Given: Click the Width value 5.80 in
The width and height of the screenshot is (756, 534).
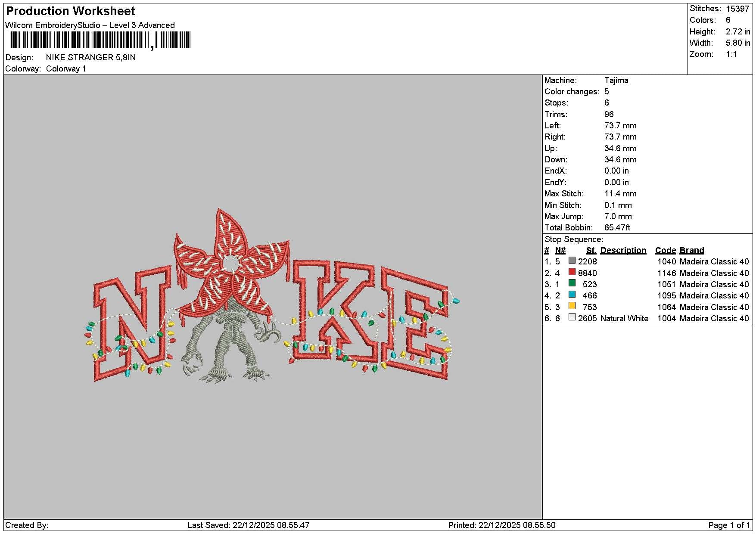Looking at the screenshot, I should coord(738,43).
